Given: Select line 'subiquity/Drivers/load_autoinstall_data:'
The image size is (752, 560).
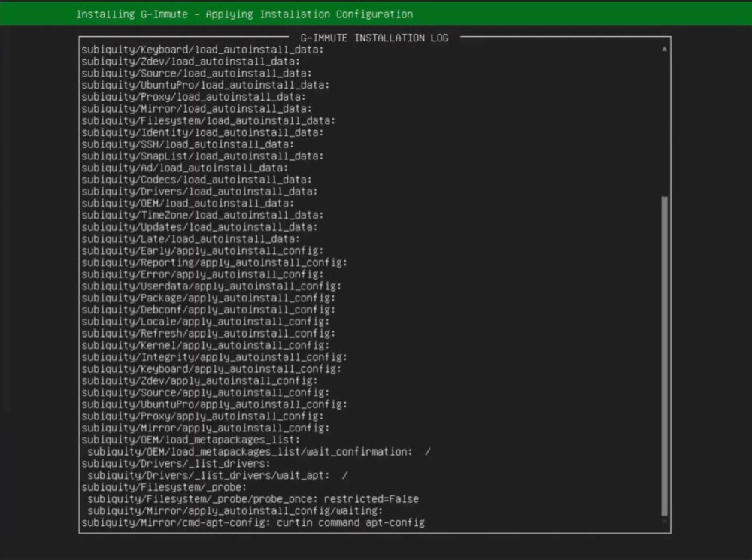Looking at the screenshot, I should click(x=199, y=192).
